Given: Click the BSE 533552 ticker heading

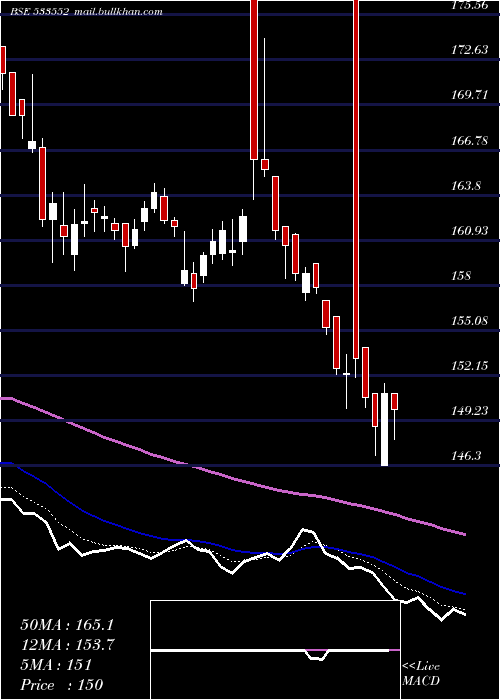Looking at the screenshot, I should coord(40,12).
